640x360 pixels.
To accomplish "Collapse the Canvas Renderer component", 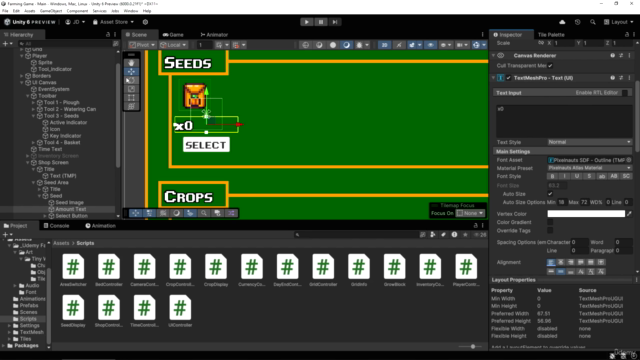I will [x=493, y=56].
